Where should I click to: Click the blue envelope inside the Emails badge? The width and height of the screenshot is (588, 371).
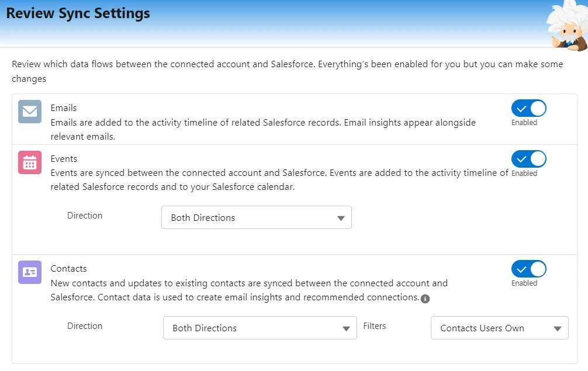click(x=29, y=112)
